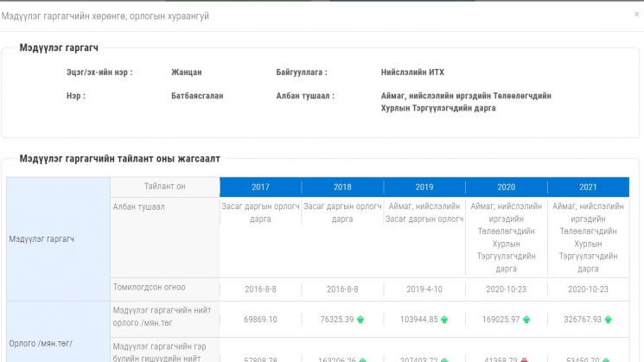The height and width of the screenshot is (362, 644).
Task: Close the declaration summary dialog
Action: (x=636, y=15)
